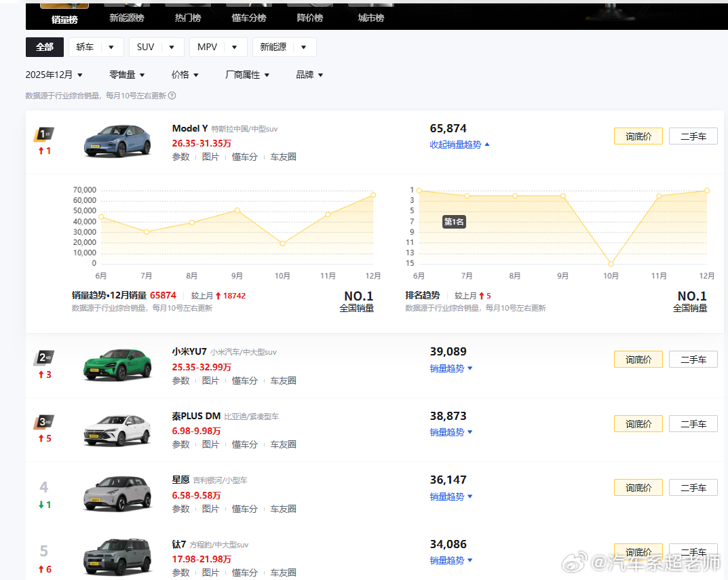
Task: Open the MPV filter dropdown
Action: [217, 47]
